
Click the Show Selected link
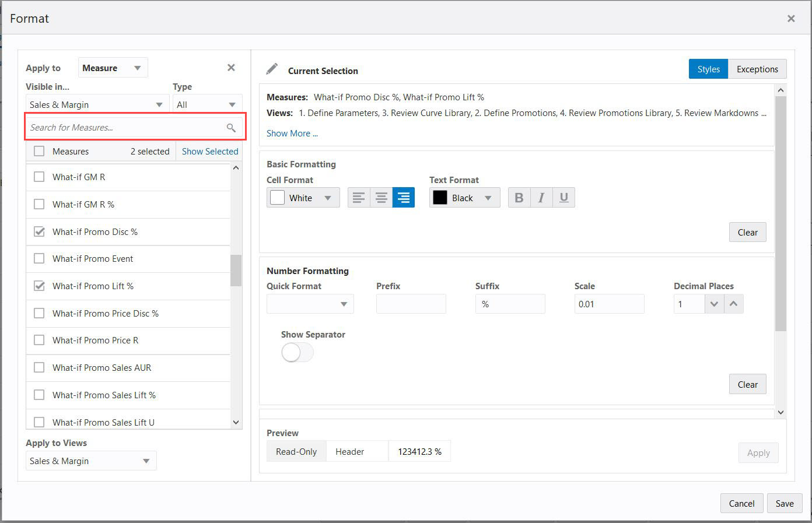210,151
